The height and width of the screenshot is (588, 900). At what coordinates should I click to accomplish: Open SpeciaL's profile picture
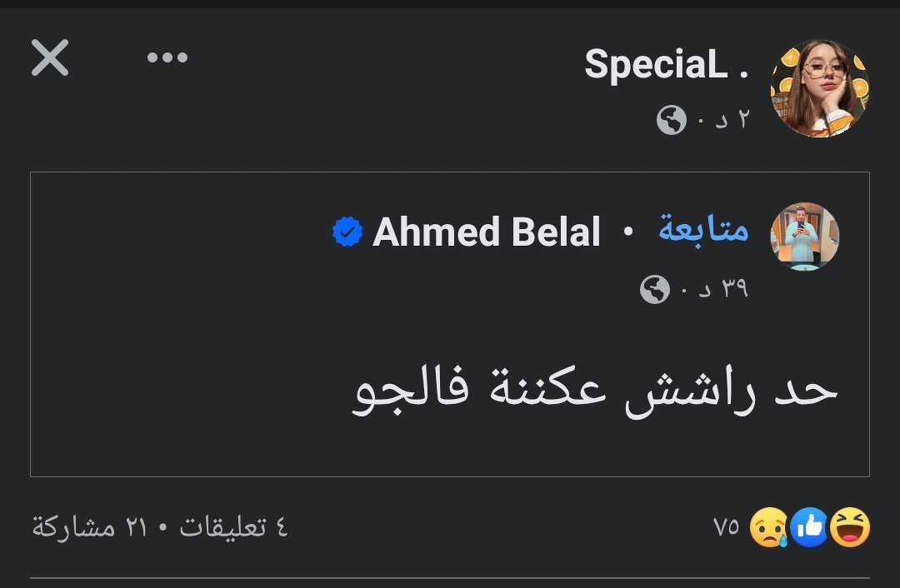click(819, 88)
